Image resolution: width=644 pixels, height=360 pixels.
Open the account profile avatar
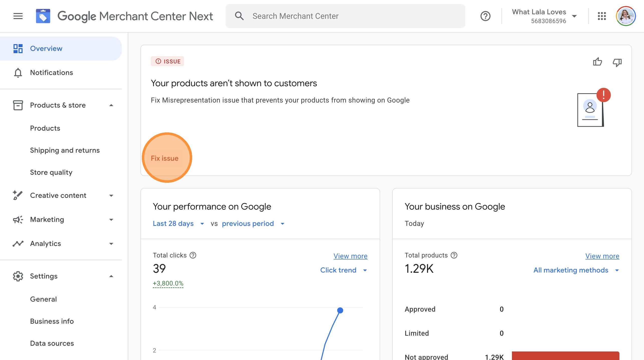coord(626,16)
